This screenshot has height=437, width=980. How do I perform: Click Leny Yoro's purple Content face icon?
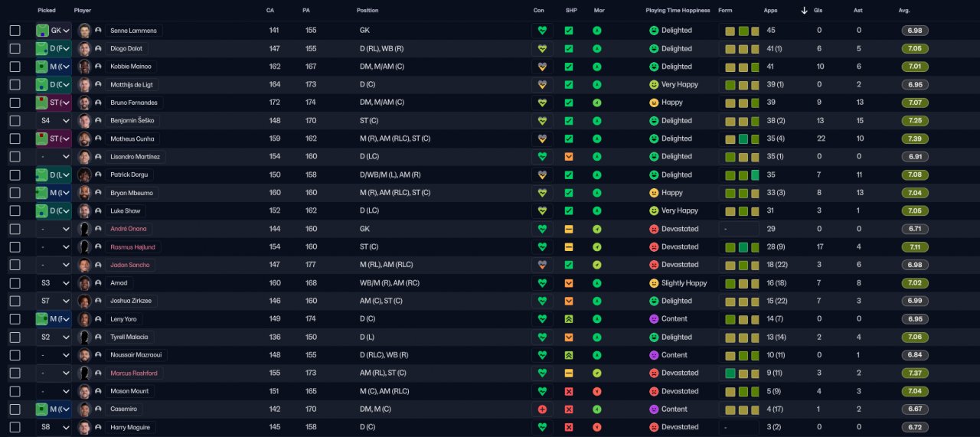[x=654, y=318]
